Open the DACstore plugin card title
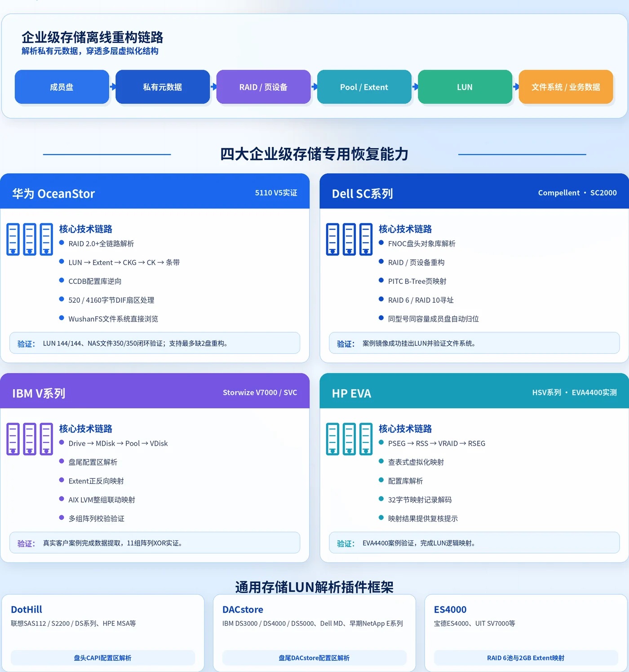 click(x=243, y=610)
